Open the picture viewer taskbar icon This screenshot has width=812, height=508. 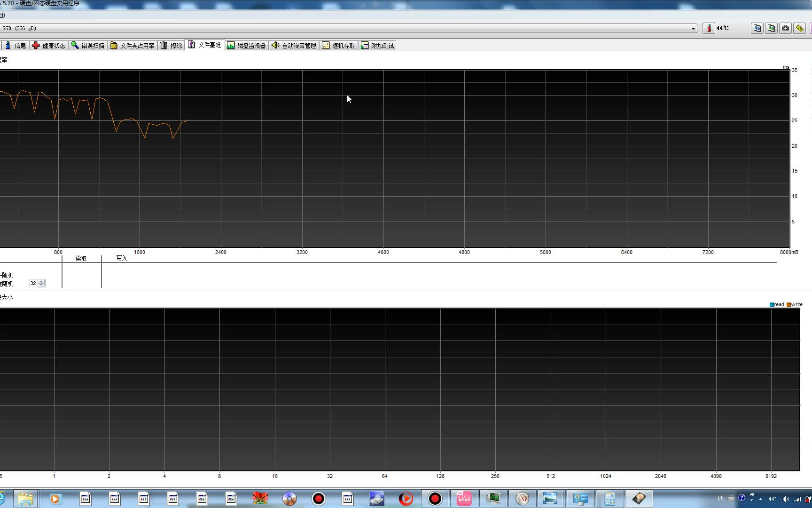coord(550,499)
